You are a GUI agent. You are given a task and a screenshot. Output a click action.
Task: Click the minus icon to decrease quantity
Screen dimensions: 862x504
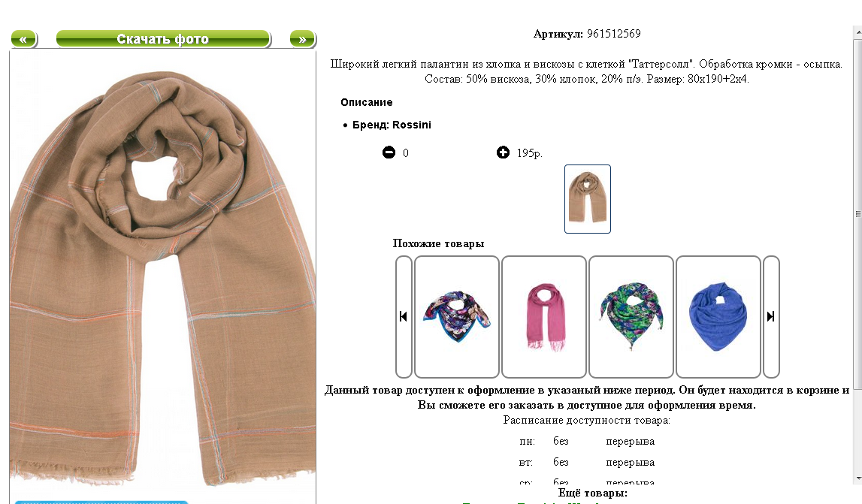(x=389, y=152)
